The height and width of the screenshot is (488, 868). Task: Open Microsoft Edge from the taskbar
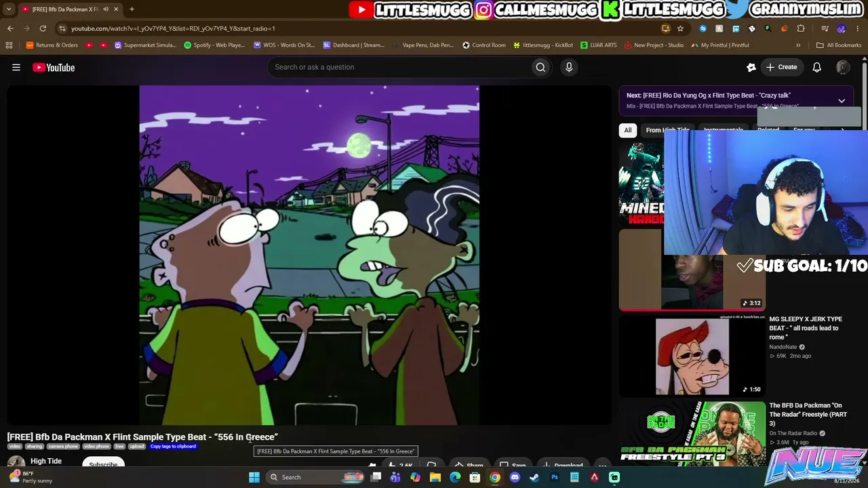[x=455, y=477]
